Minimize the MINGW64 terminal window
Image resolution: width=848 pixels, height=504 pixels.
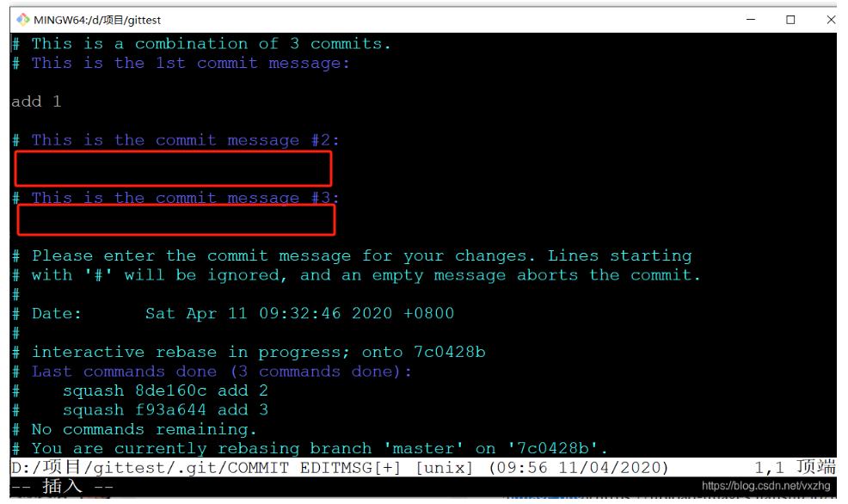point(751,20)
